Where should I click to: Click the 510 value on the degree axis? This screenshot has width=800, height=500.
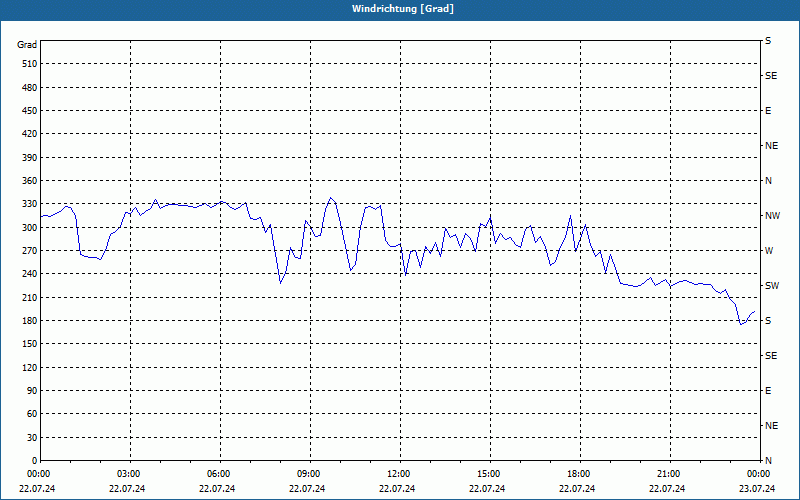pos(29,64)
